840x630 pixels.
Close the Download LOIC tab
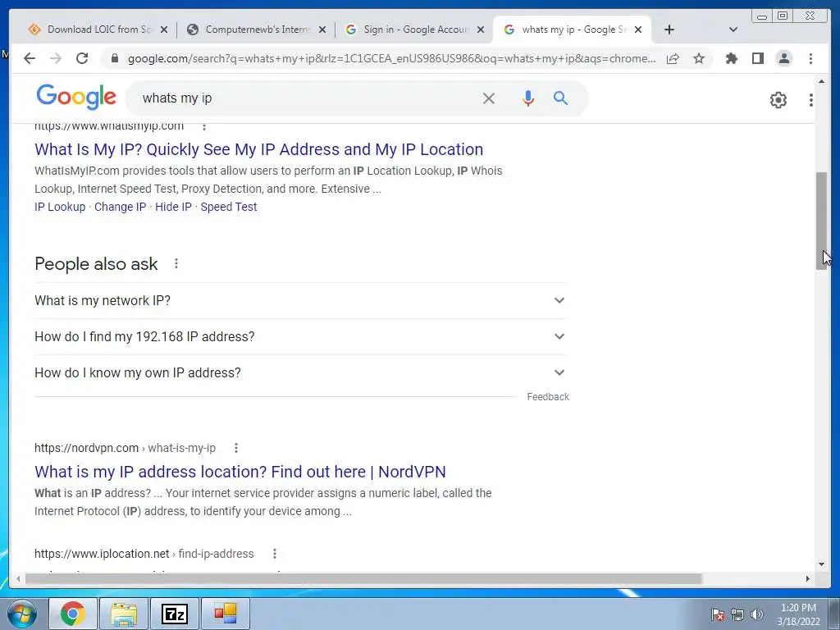(x=164, y=30)
